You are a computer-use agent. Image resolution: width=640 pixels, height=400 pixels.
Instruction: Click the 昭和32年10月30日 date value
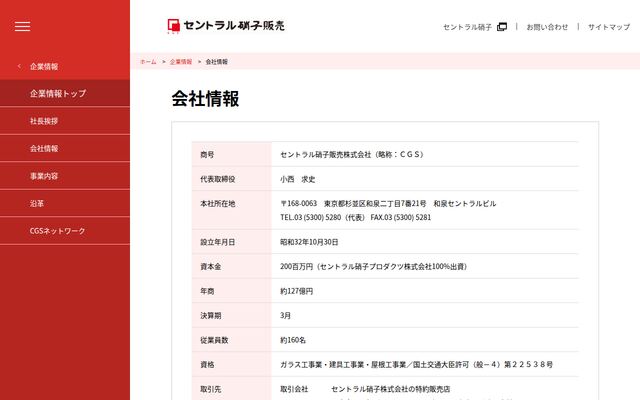pyautogui.click(x=309, y=242)
